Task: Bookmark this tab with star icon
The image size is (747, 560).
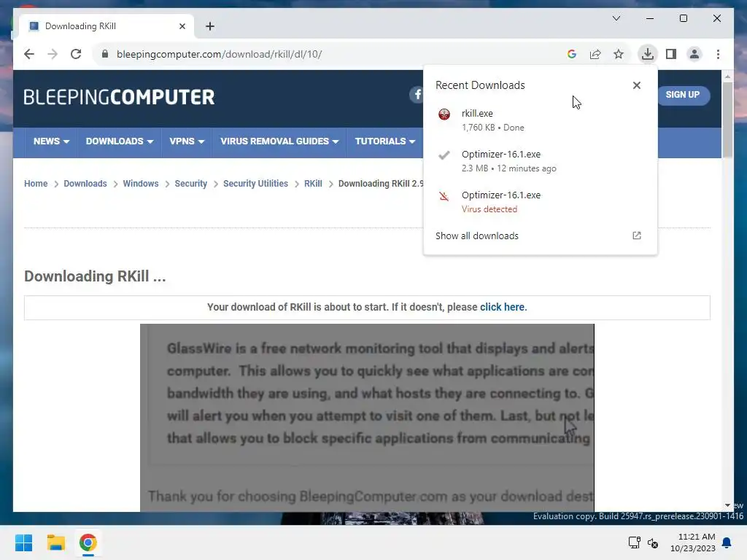Action: [619, 54]
